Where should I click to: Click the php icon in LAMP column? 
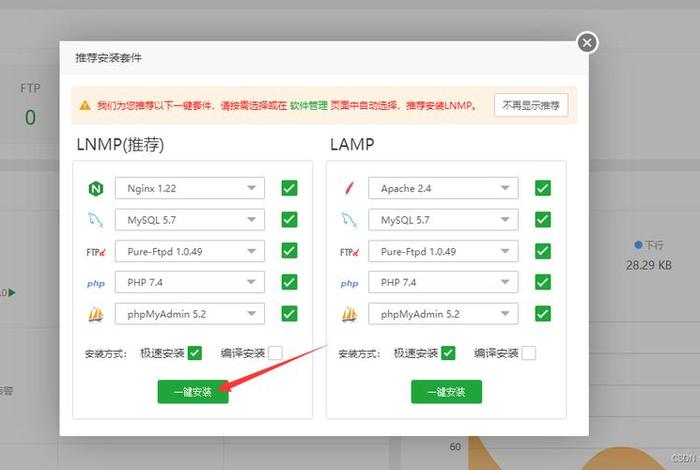click(349, 283)
